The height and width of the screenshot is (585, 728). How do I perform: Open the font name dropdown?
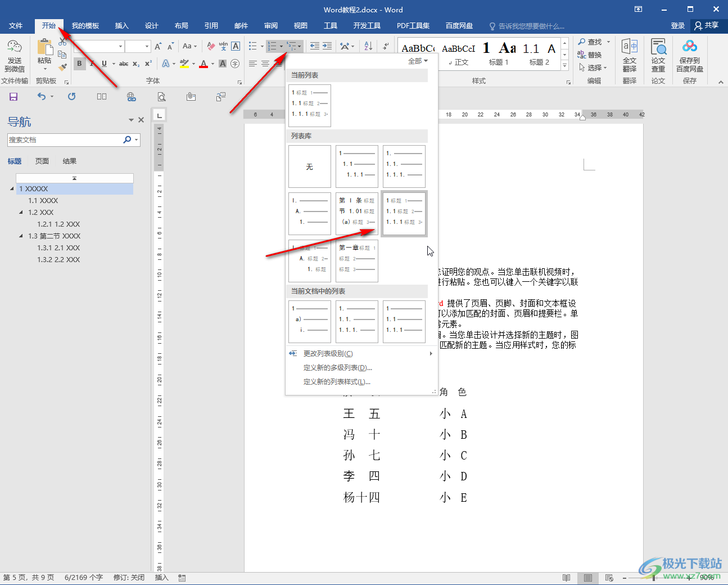[x=120, y=46]
